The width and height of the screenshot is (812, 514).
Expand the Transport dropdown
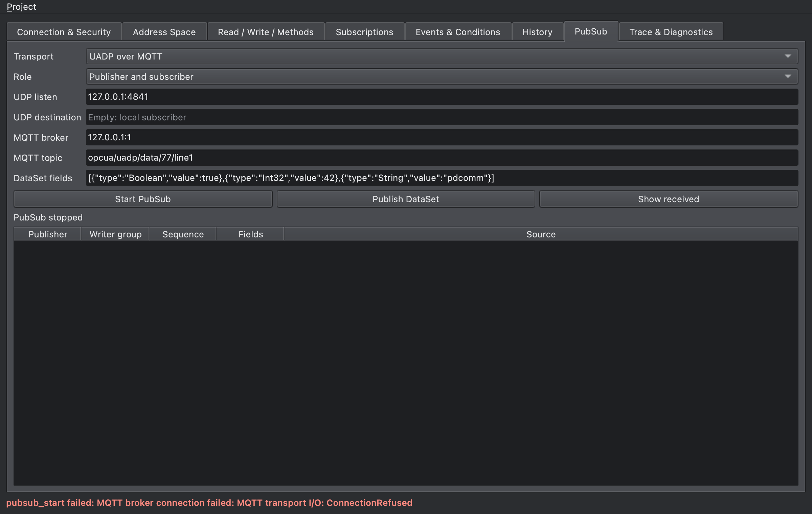442,56
